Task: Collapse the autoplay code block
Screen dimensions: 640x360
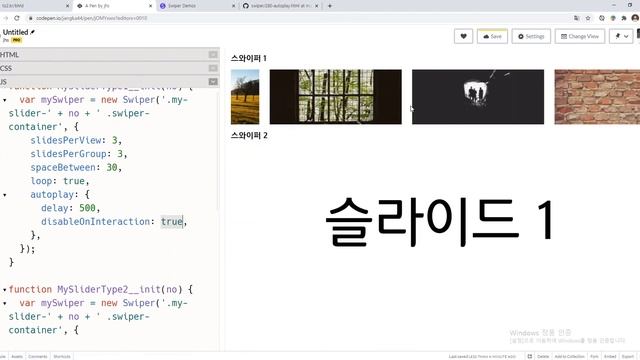Action: (4, 195)
